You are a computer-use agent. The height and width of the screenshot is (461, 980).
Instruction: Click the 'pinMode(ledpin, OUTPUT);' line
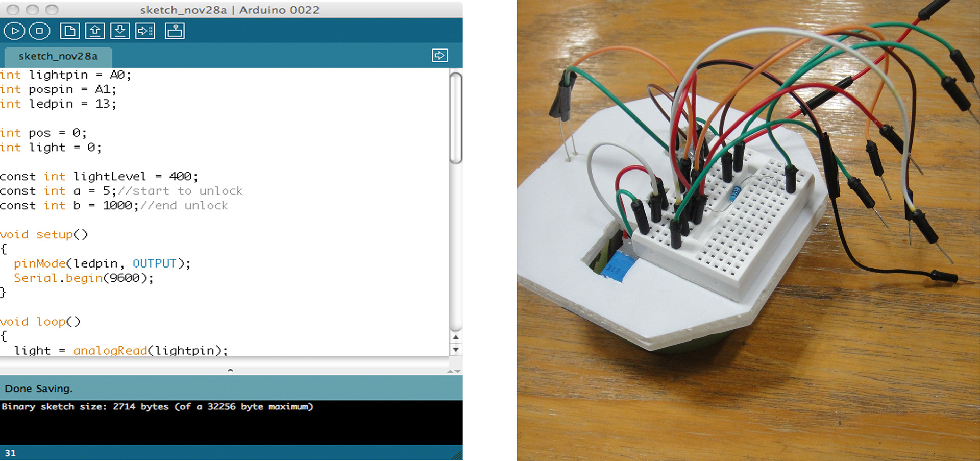tap(102, 264)
